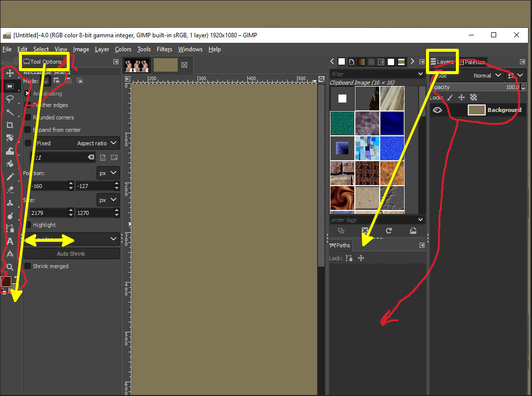
Task: Click duplicate pattern icon
Action: 341,230
